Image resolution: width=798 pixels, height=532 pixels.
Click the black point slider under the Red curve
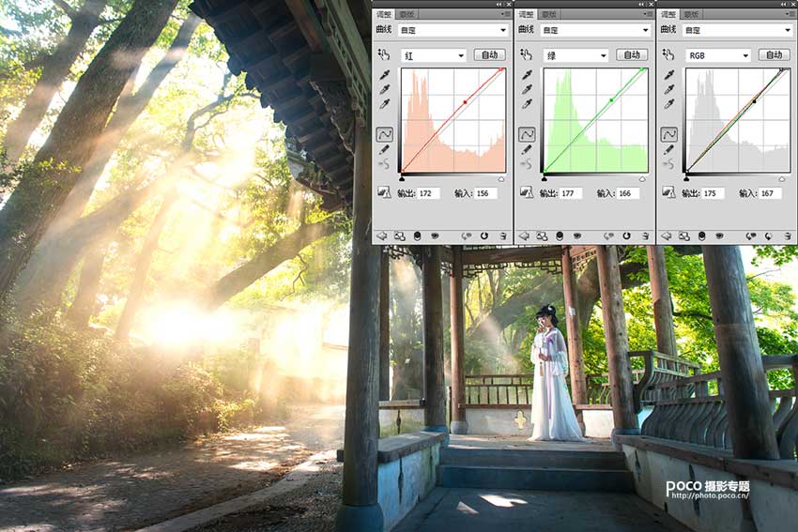pyautogui.click(x=402, y=178)
